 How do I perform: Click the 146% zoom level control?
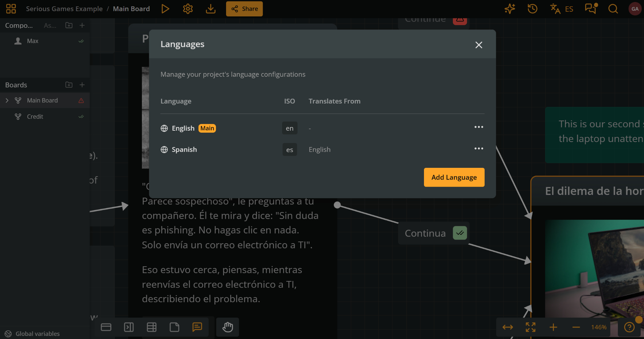(599, 327)
